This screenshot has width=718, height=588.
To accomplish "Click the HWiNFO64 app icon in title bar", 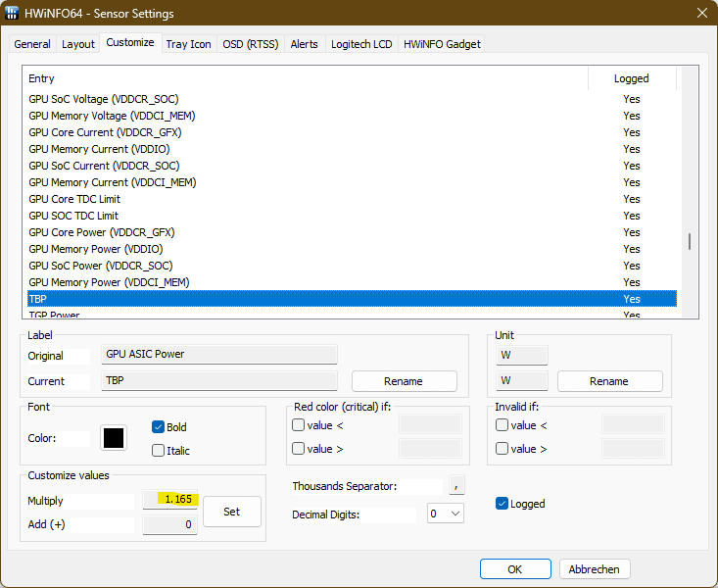I will 12,13.
